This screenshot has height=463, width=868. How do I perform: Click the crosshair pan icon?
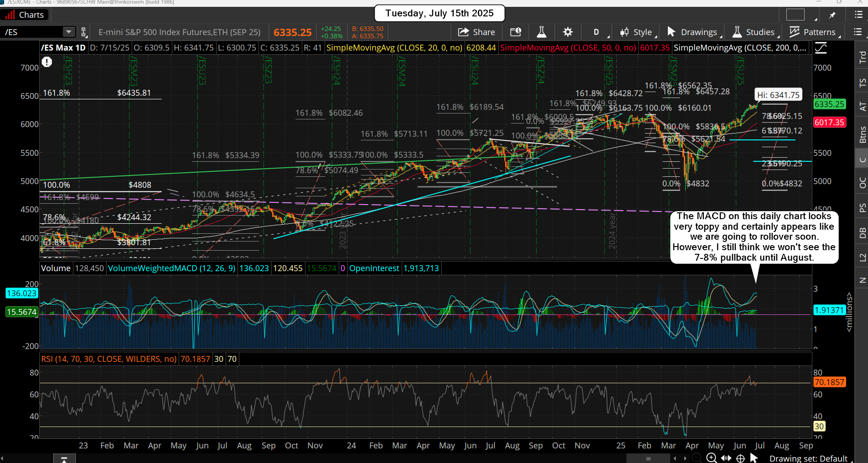point(740,458)
